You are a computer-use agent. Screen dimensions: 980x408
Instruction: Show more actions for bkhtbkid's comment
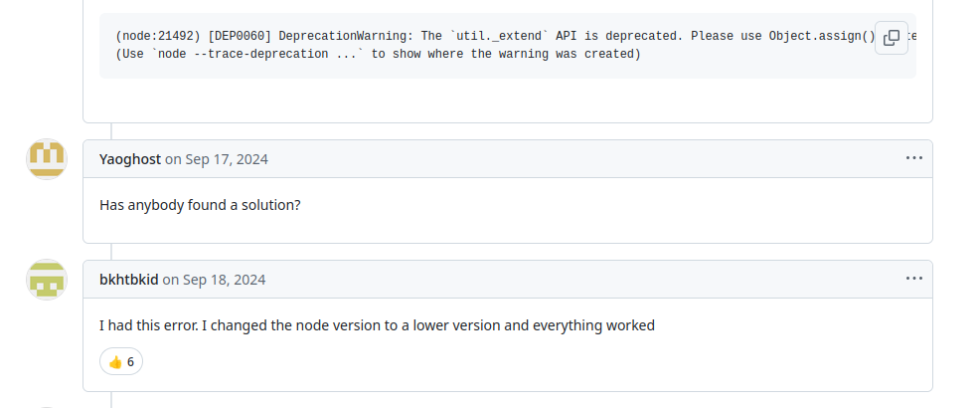pos(913,279)
